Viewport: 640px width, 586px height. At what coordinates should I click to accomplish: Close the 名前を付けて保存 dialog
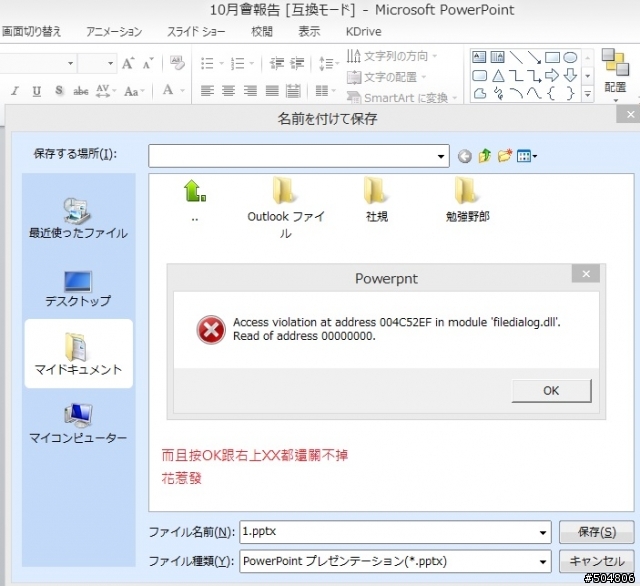coord(630,114)
